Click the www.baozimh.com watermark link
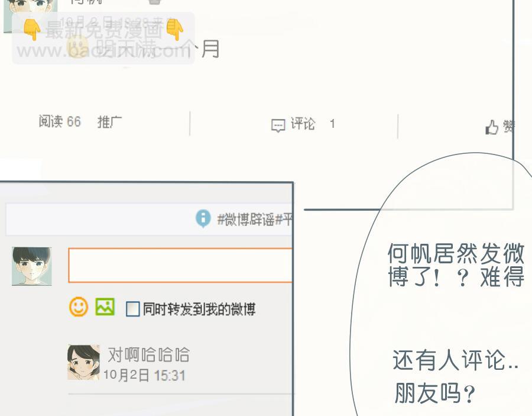This screenshot has width=532, height=416. 103,51
